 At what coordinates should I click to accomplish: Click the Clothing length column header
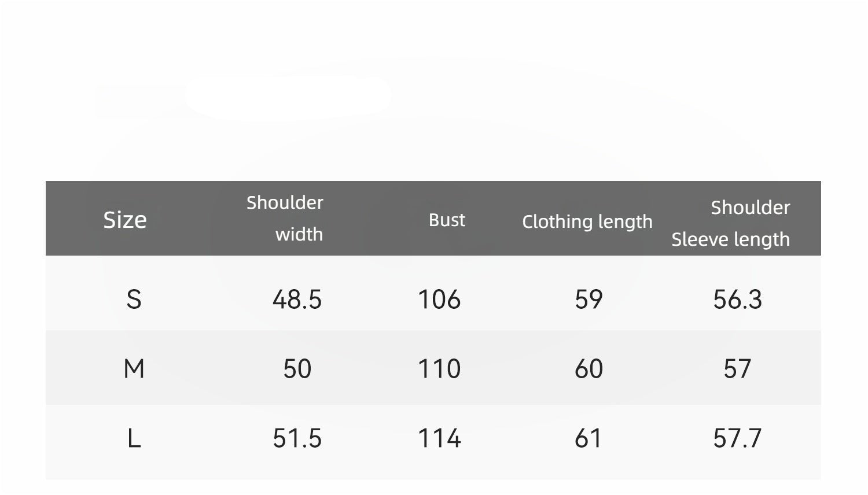[x=587, y=221]
